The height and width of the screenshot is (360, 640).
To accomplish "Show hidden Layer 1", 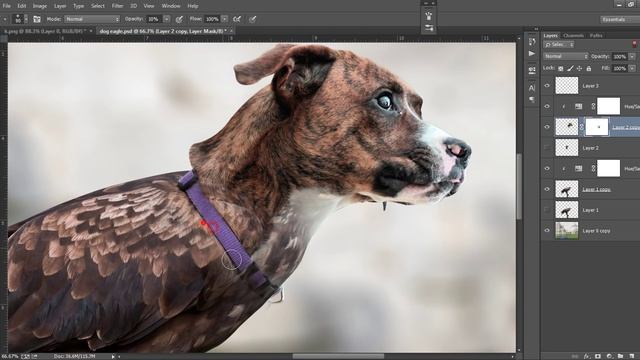I will pyautogui.click(x=547, y=210).
